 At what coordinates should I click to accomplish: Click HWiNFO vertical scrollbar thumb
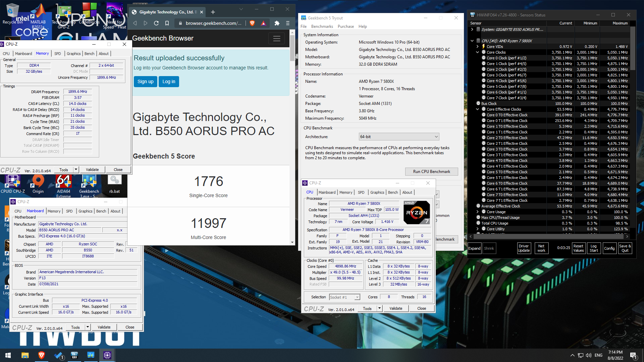(633, 49)
